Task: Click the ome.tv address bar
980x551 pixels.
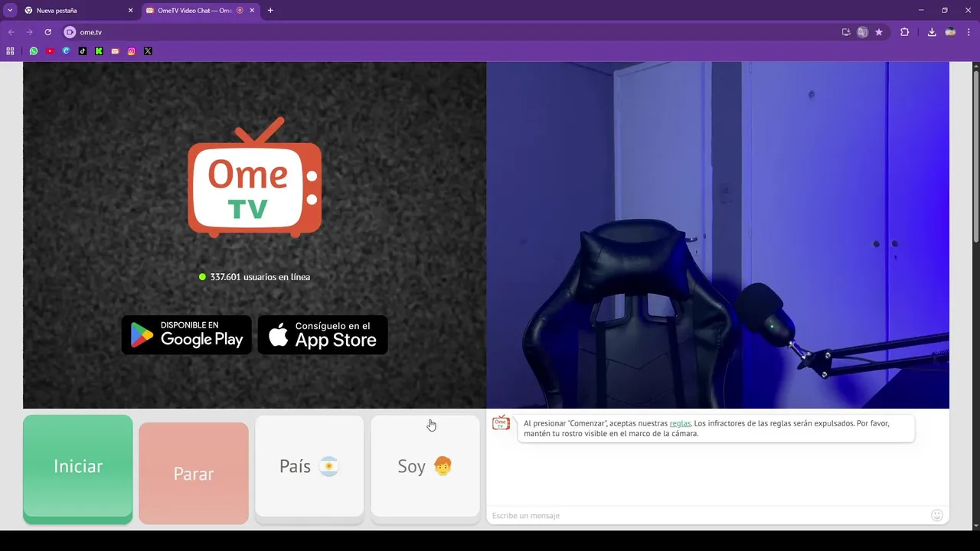Action: click(452, 32)
